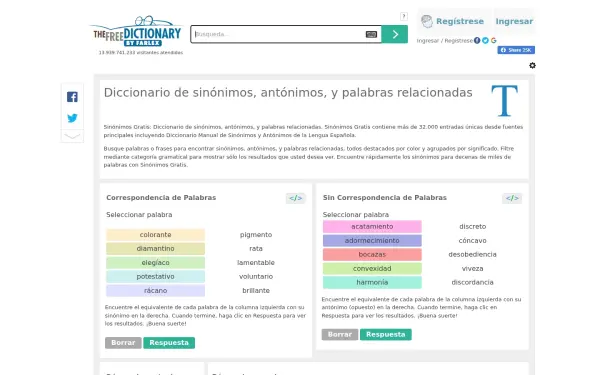Click Facebook Share 25K button
The width and height of the screenshot is (600, 375).
(x=516, y=50)
